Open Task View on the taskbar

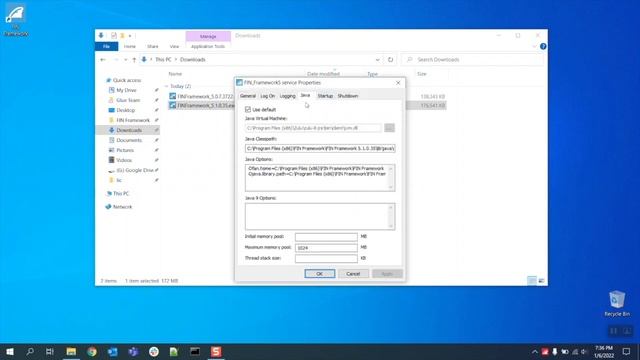click(50, 351)
